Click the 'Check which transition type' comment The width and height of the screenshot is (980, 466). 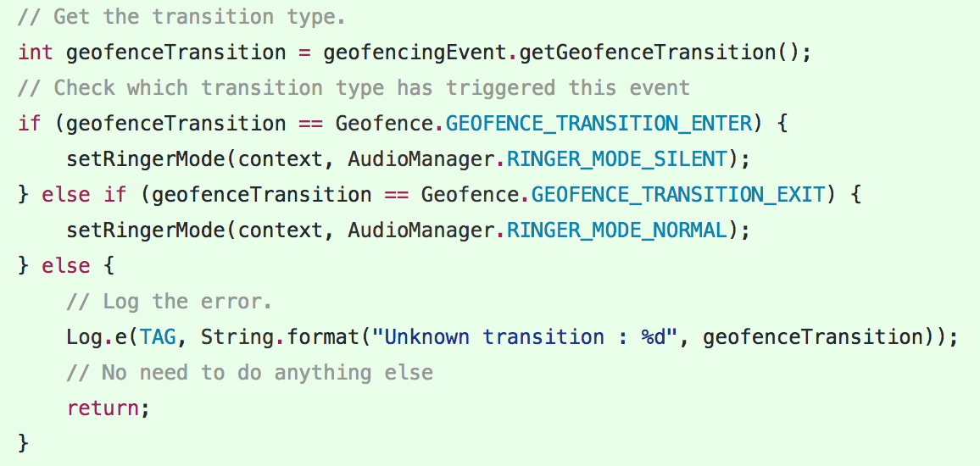[x=354, y=87]
